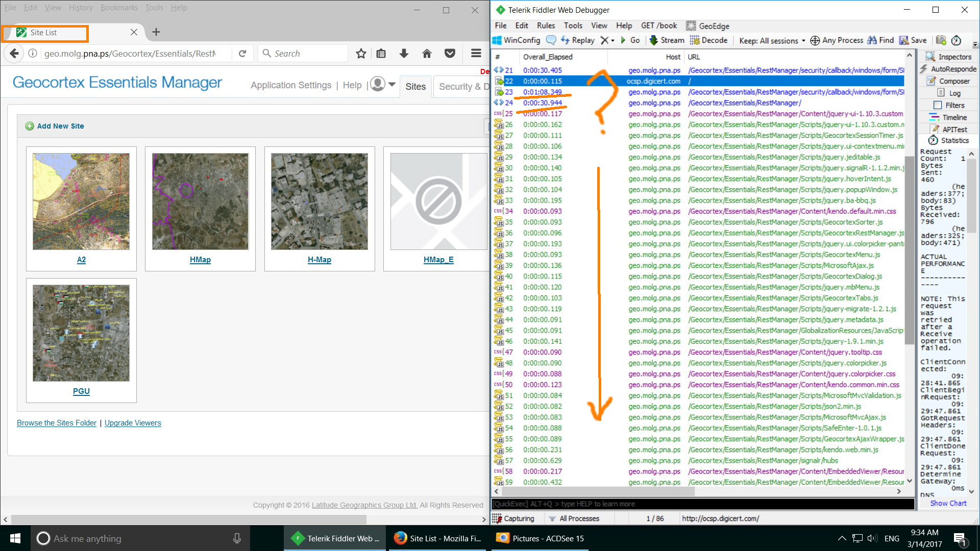980x551 pixels.
Task: Open the Composer tab in Fiddler
Action: (x=948, y=81)
